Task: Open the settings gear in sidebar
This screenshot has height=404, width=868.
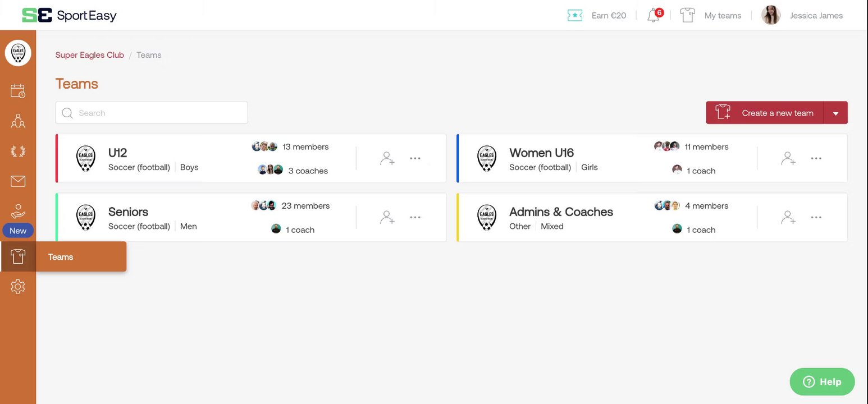Action: (18, 287)
